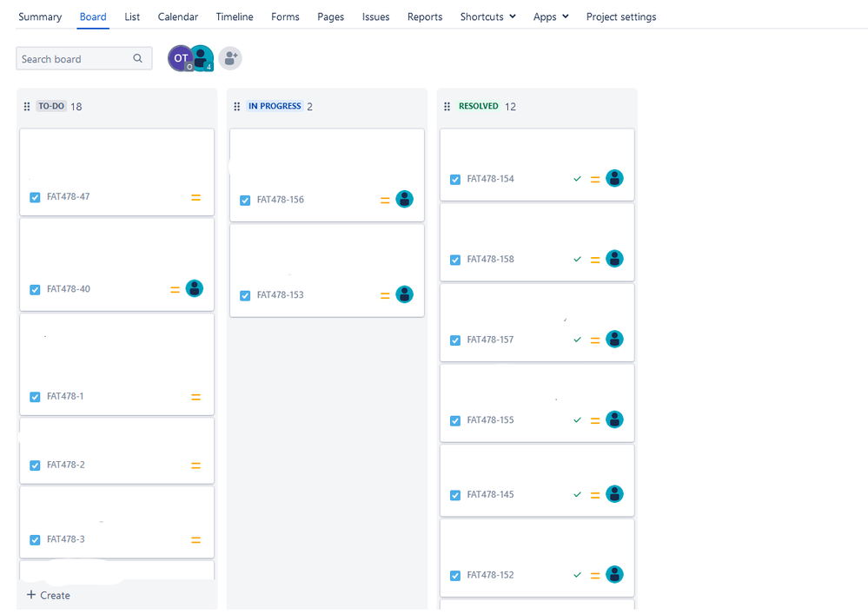Open issue key FAT478-153

pyautogui.click(x=280, y=294)
